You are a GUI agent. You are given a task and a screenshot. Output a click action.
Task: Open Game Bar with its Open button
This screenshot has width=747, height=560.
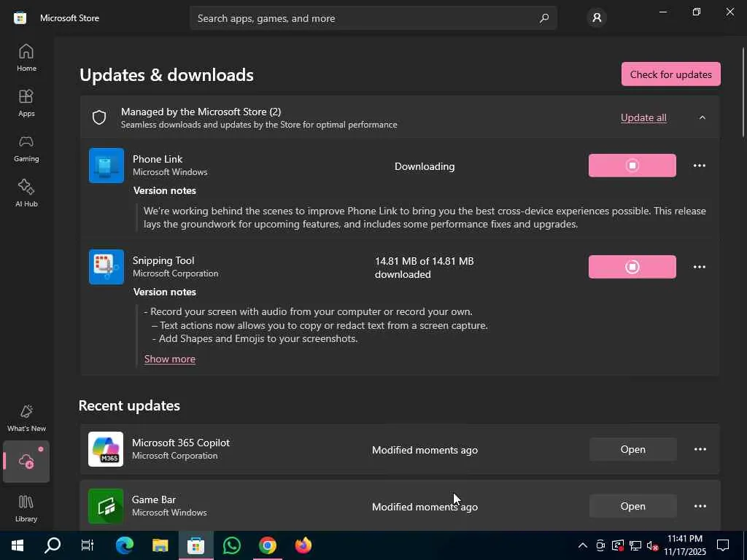tap(632, 506)
